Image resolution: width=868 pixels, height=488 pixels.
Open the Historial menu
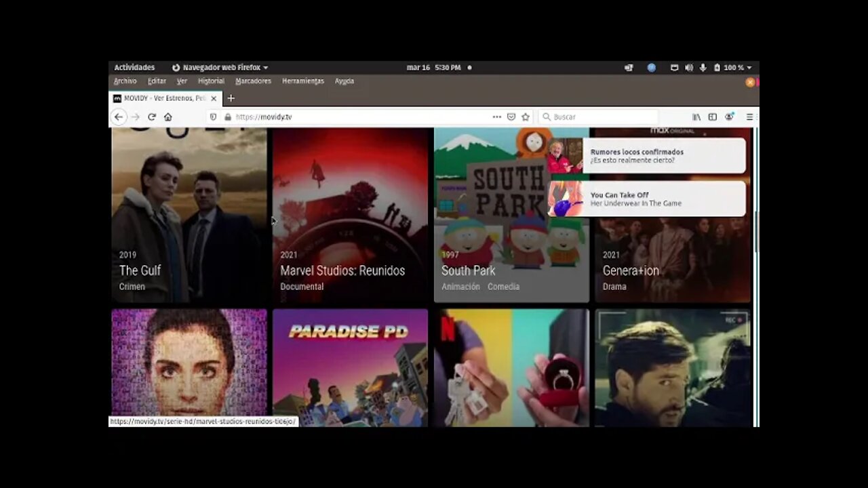211,81
